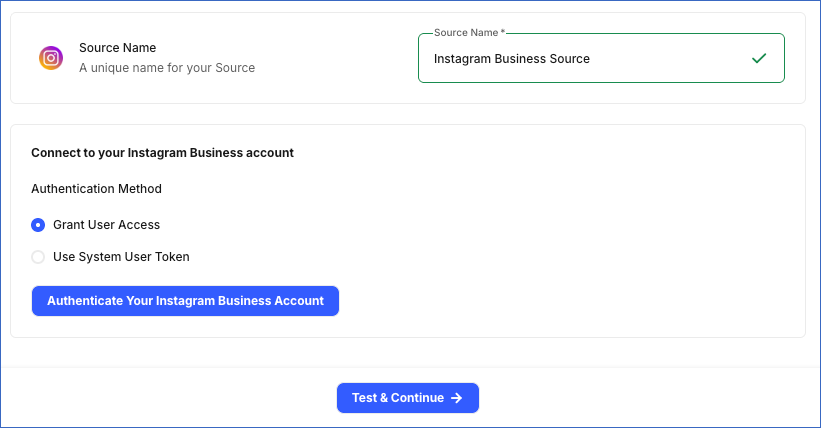Click the green checkmark in Source Name field
The height and width of the screenshot is (428, 821).
click(759, 58)
